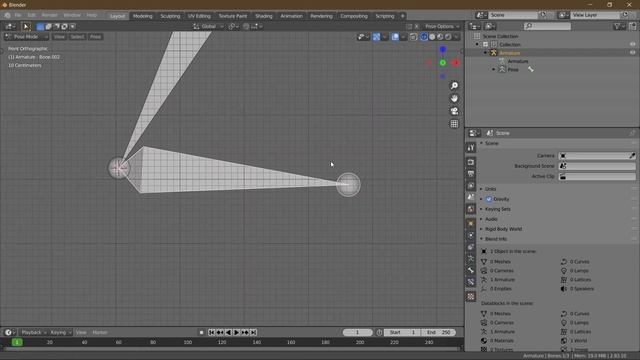Click the Blender logo menu icon
Screen dimensions: 640x360
(x=7, y=15)
